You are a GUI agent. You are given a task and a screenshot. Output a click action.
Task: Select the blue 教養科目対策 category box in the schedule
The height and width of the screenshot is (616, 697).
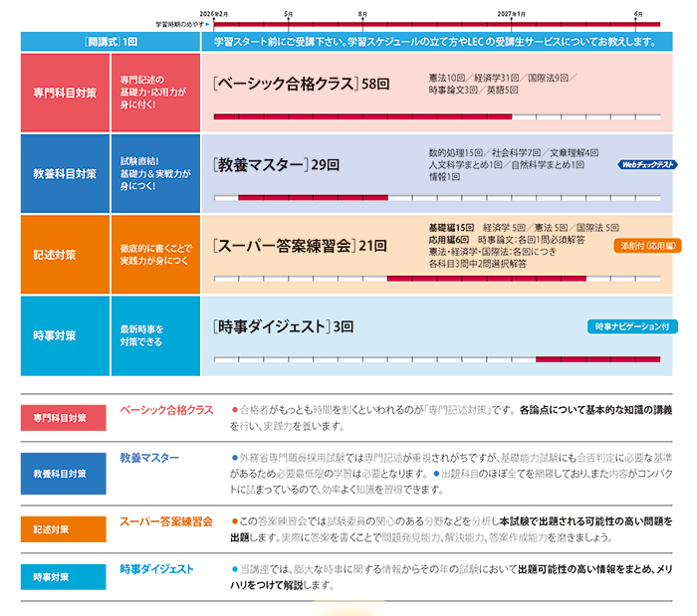(x=65, y=173)
